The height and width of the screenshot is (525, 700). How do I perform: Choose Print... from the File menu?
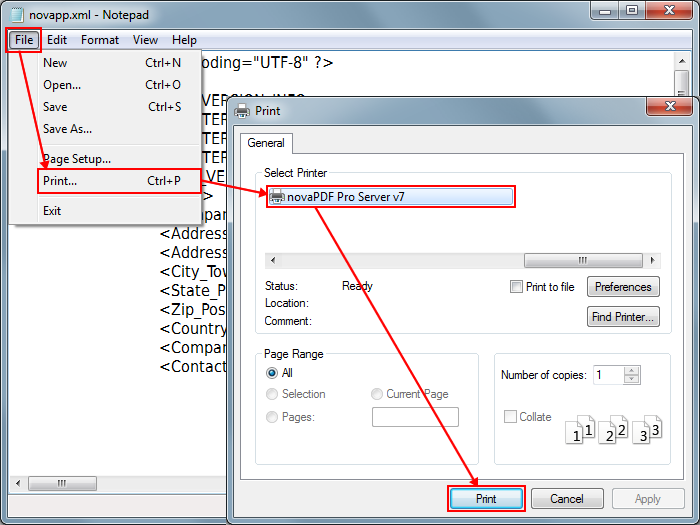click(119, 181)
